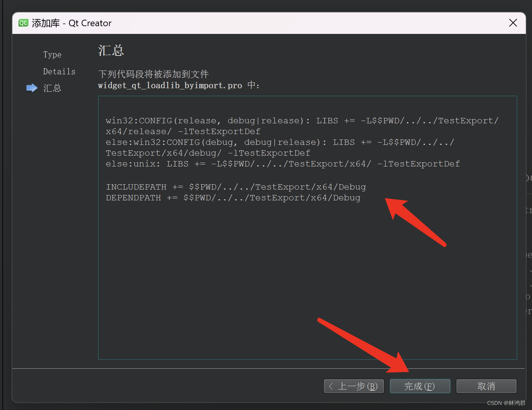
Task: Click the else:win32:CONFIG debug line
Action: [x=279, y=142]
